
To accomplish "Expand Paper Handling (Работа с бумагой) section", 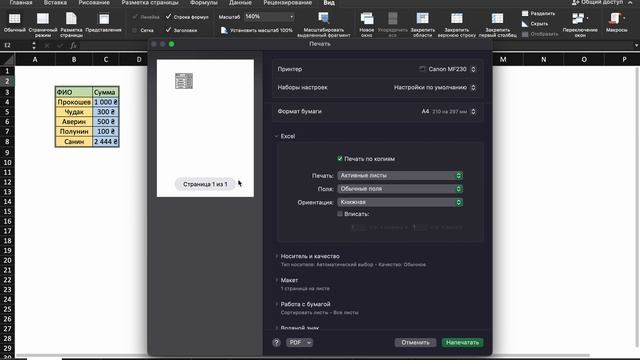I will click(x=276, y=304).
